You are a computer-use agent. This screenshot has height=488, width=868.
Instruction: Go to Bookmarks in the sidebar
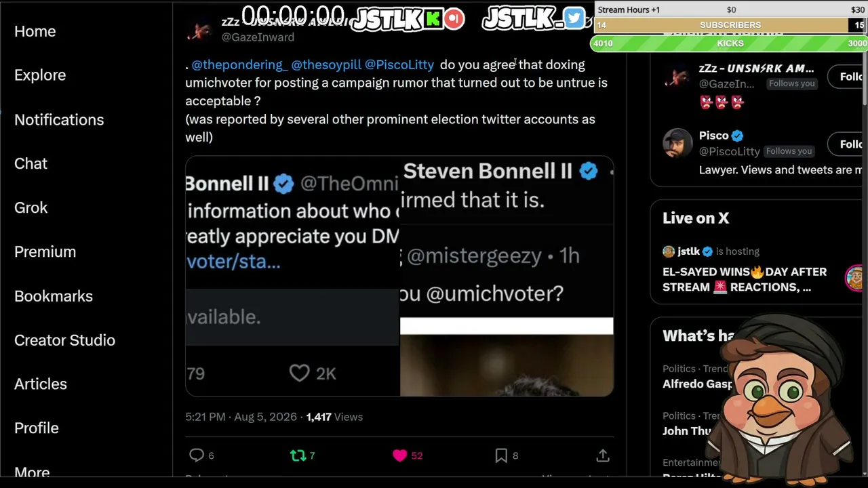[x=54, y=296]
